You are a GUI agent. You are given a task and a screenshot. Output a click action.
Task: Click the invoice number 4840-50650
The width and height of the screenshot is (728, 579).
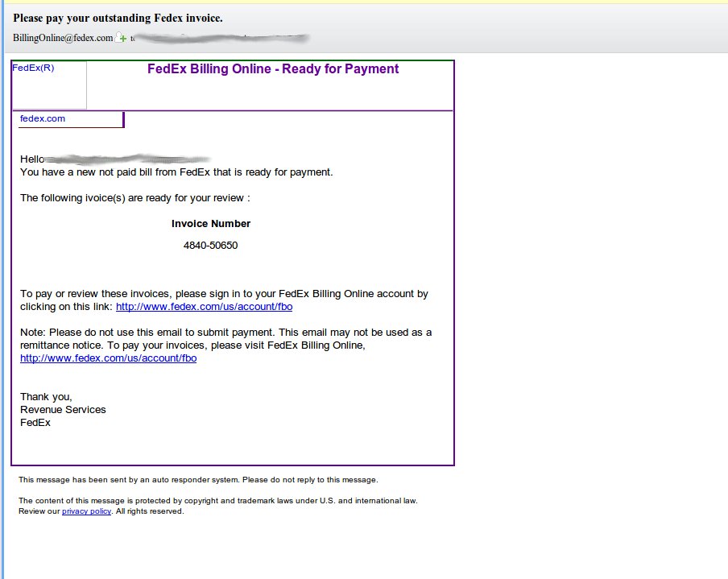click(x=210, y=246)
